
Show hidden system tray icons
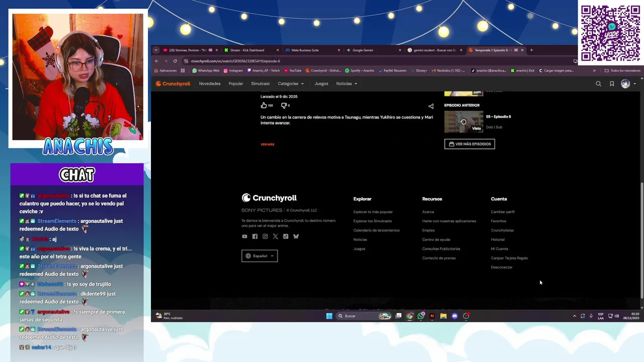(x=575, y=316)
